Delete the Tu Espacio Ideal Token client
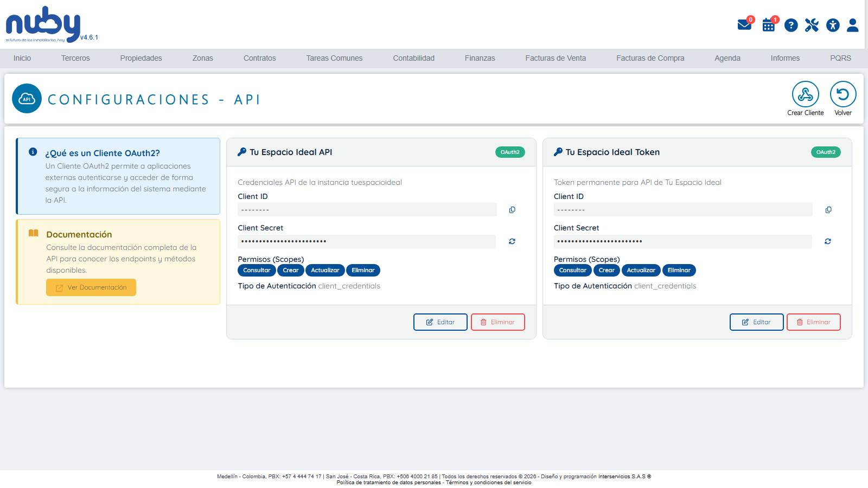 tap(814, 322)
